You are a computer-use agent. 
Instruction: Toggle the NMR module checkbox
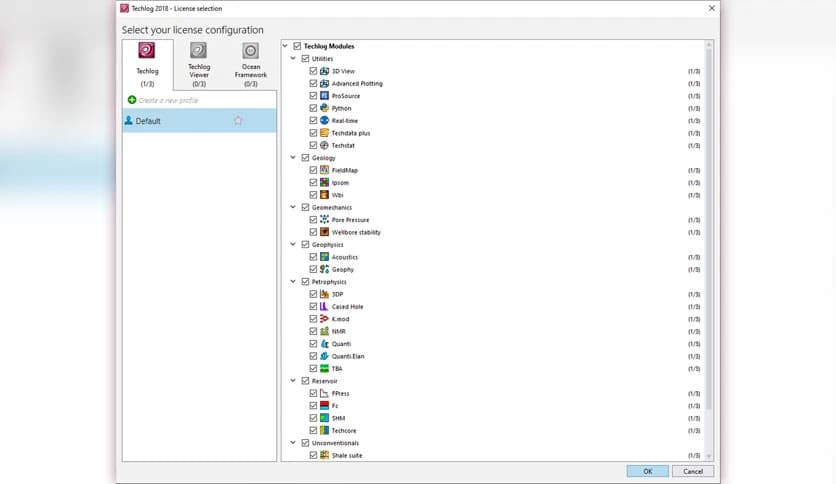[x=313, y=331]
